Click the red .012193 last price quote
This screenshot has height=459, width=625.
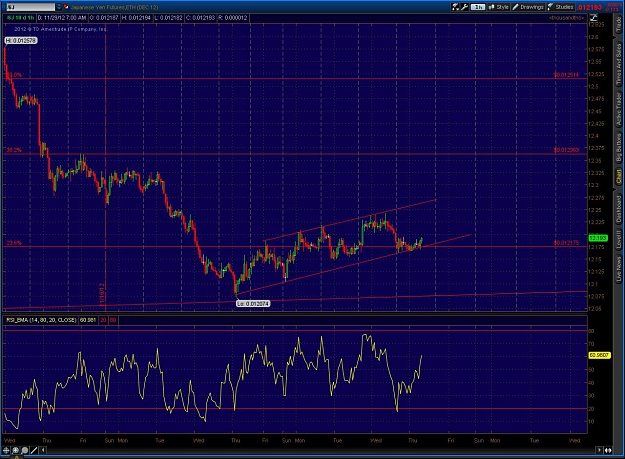pyautogui.click(x=590, y=7)
